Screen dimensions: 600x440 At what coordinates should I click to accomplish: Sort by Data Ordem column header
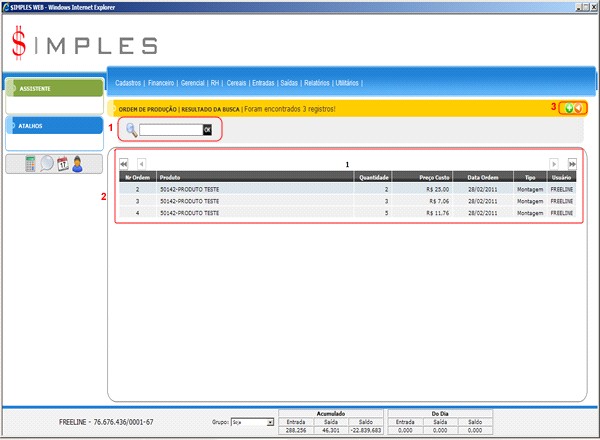tap(483, 178)
